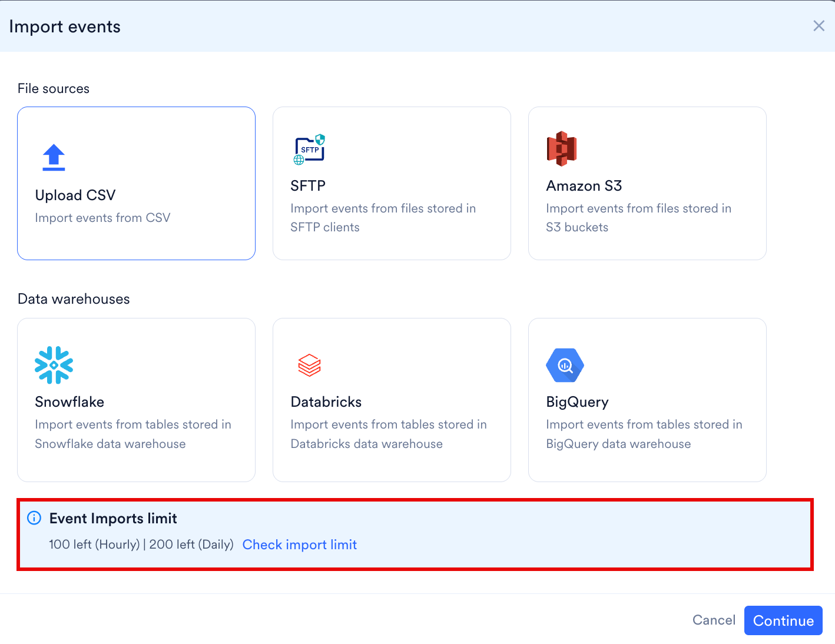835x644 pixels.
Task: Open the Check import limit link
Action: tap(300, 545)
